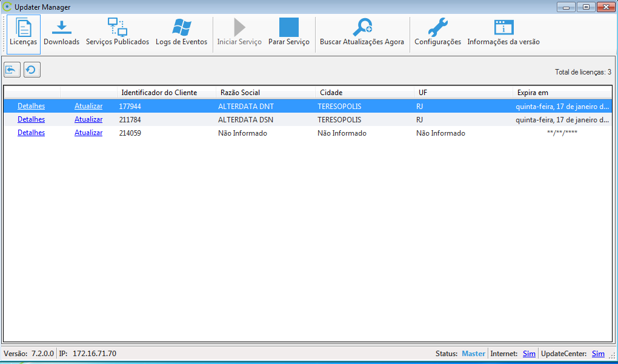Viewport: 618px width, 364px height.
Task: Open the Licenças section
Action: (24, 35)
